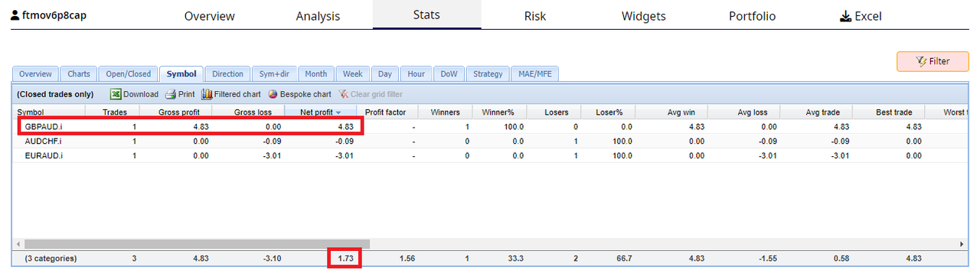
Task: Click the Filter button
Action: pos(933,61)
